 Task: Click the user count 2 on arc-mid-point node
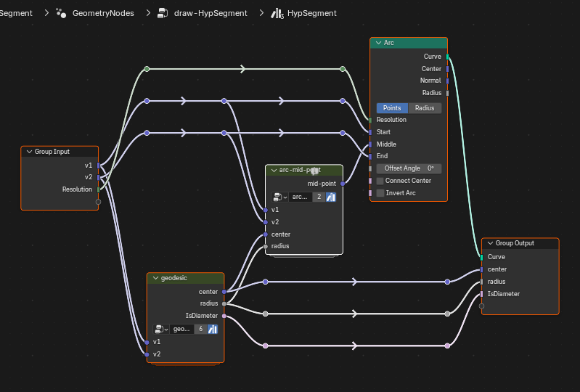(319, 197)
